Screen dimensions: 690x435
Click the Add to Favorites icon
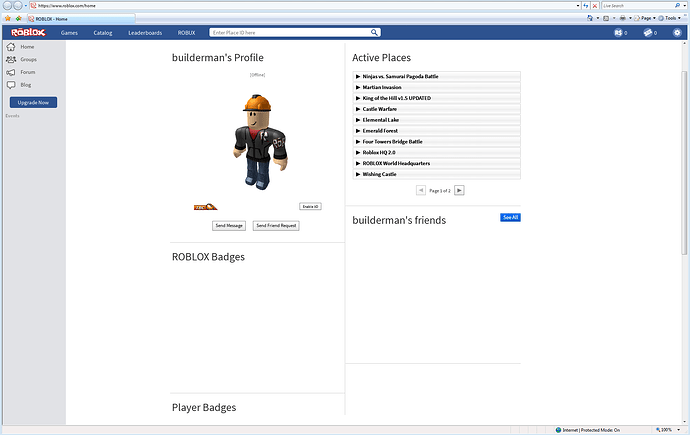point(18,18)
